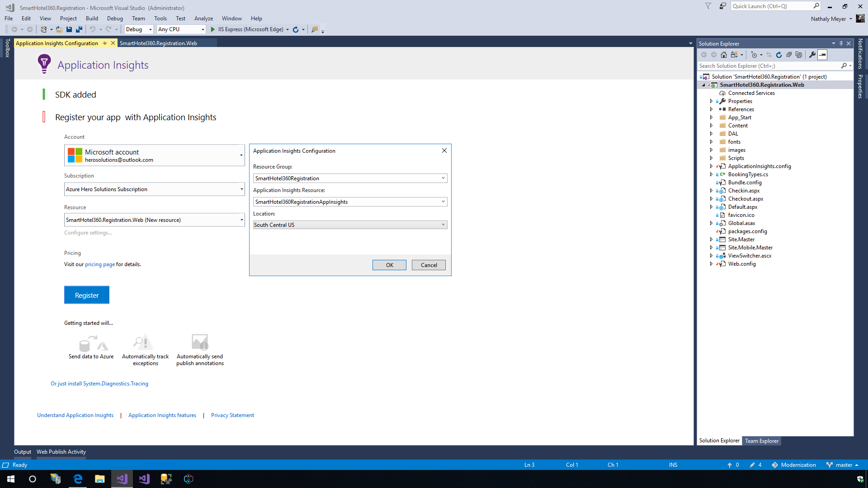The height and width of the screenshot is (488, 868).
Task: Open Microsoft Edge from the taskbar
Action: point(78,479)
